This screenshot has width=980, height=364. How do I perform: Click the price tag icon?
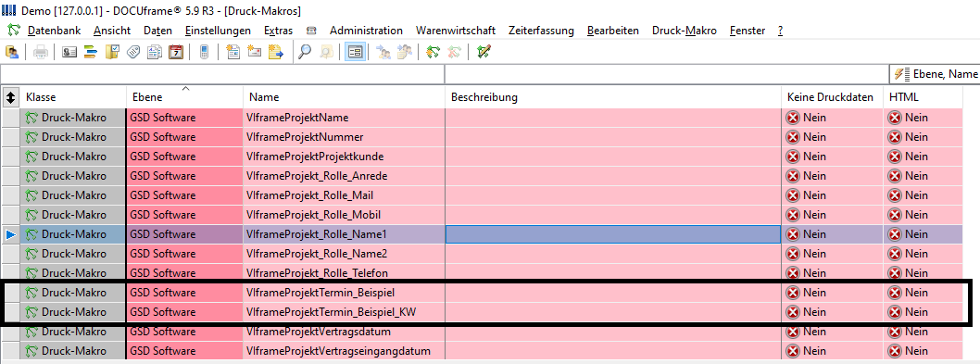coord(133,52)
